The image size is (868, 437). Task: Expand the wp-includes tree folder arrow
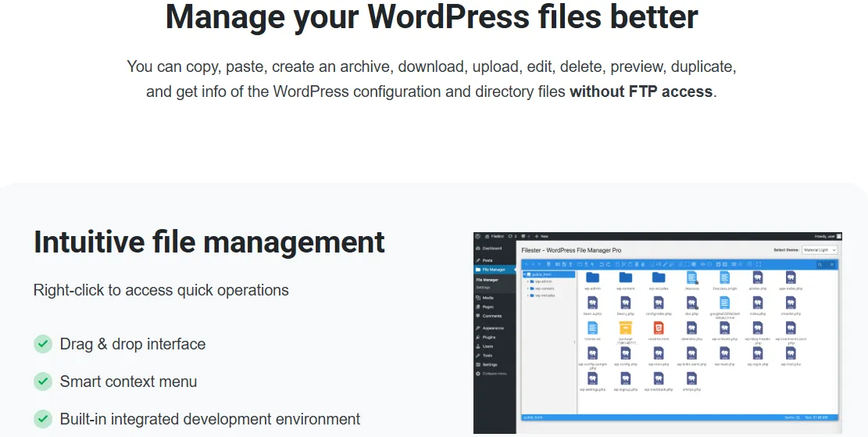pyautogui.click(x=527, y=296)
